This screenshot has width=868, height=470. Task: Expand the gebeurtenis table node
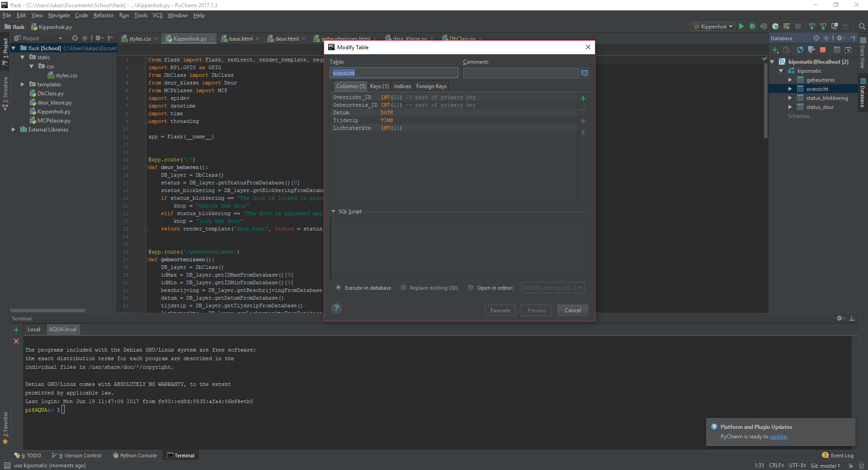(790, 80)
